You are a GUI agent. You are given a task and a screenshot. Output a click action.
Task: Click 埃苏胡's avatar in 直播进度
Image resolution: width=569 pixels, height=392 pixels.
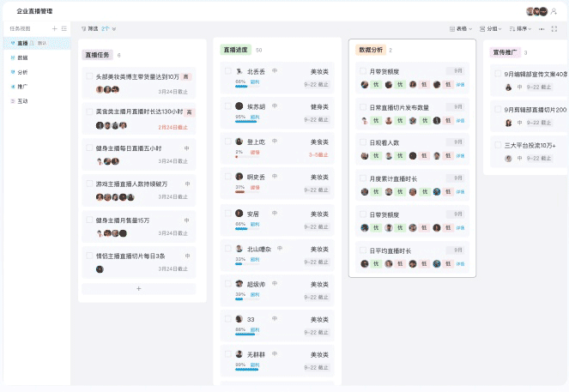tap(239, 107)
